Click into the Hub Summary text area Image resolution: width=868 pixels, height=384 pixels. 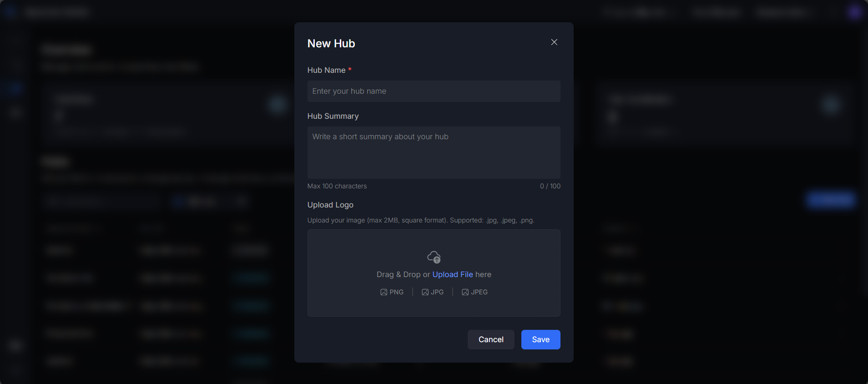434,152
